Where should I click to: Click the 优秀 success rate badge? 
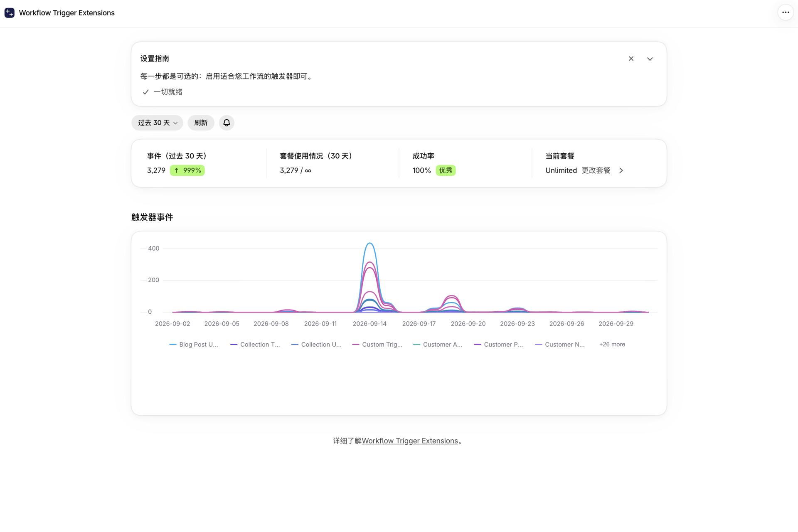click(446, 170)
